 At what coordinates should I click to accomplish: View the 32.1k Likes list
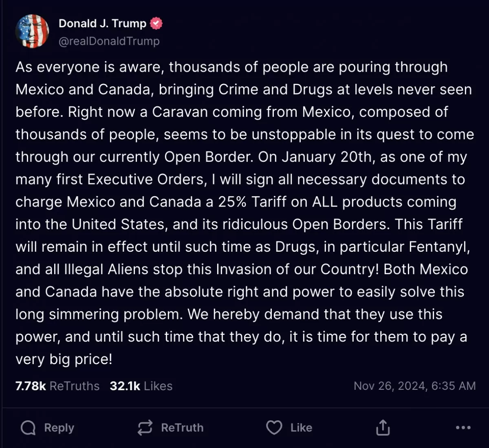coord(141,386)
